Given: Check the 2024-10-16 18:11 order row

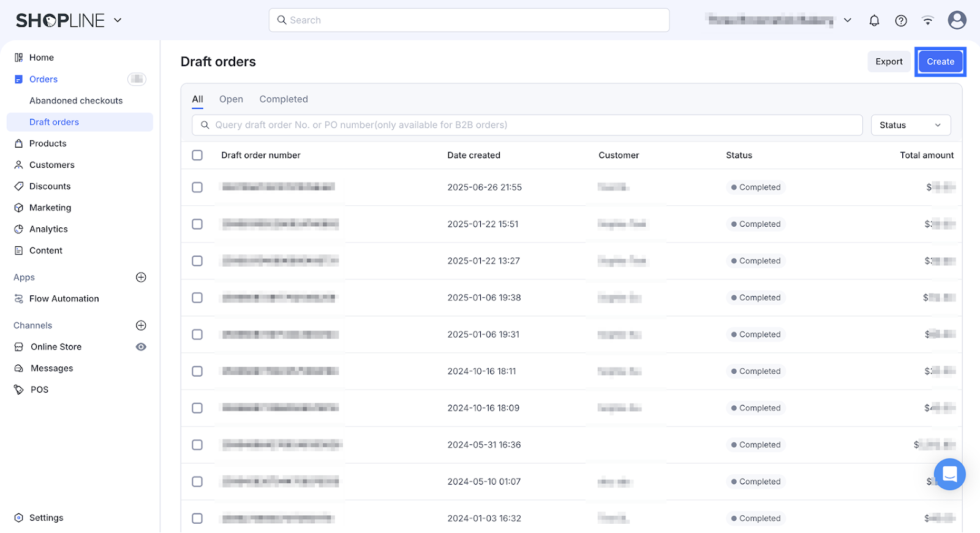Looking at the screenshot, I should pos(197,371).
